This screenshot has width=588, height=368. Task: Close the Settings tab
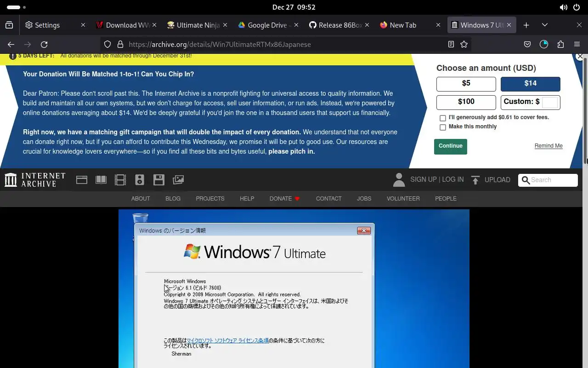tap(83, 25)
